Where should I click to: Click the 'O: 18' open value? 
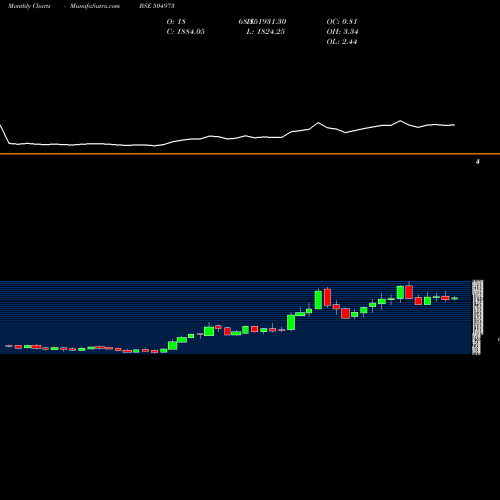[176, 22]
